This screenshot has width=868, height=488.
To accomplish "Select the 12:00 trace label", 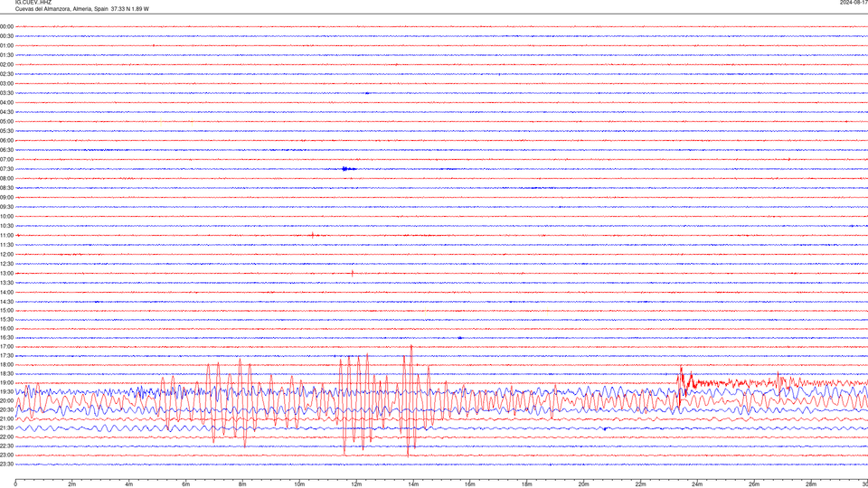I will coord(6,255).
